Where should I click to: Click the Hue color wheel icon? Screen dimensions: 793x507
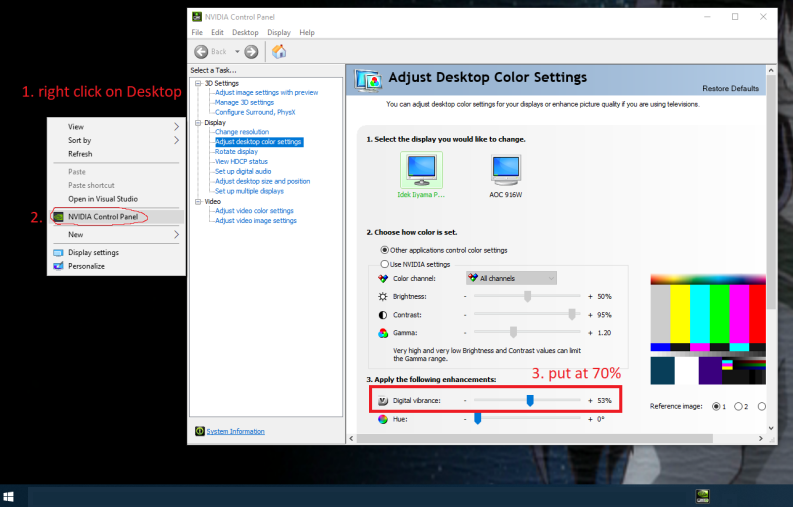(x=383, y=419)
